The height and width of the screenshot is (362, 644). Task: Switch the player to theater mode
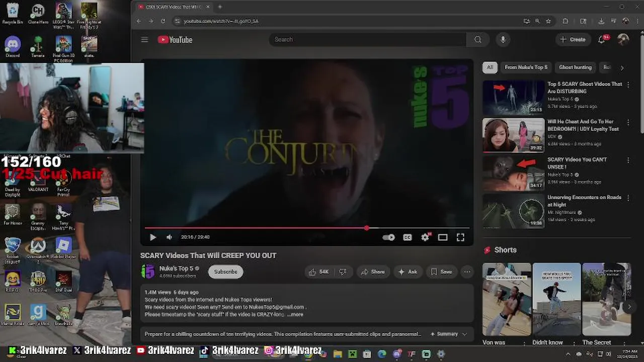pos(443,237)
